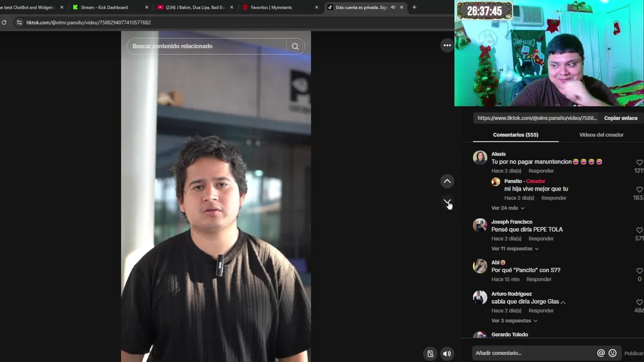644x362 pixels.
Task: Expand 'Ver 11 respuestas' thread
Action: (515, 249)
